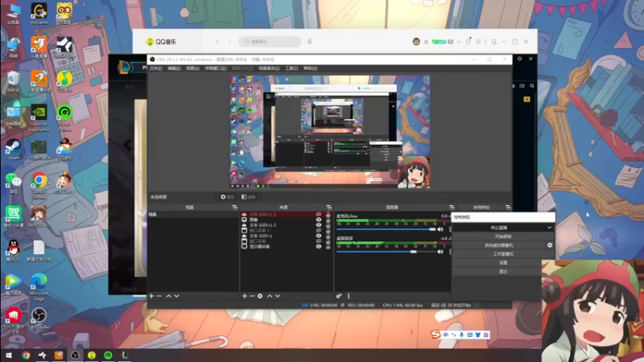Click the song recognition icon in QQ音乐
The width and height of the screenshot is (644, 362).
point(310,42)
